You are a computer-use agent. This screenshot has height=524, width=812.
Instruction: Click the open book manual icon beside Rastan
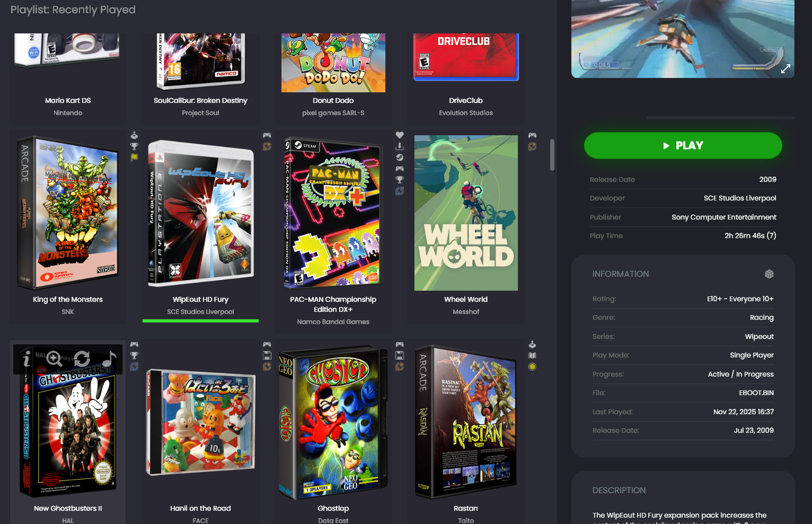532,355
